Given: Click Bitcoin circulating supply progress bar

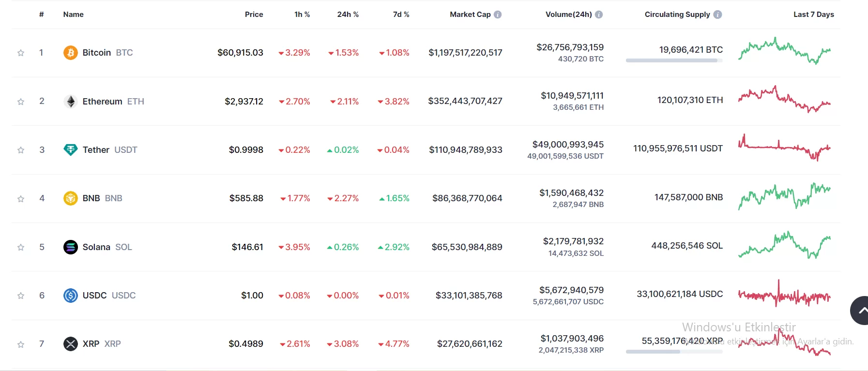Looking at the screenshot, I should click(674, 60).
